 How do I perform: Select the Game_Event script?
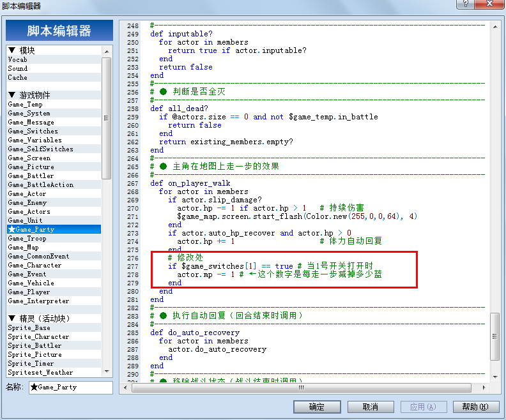54,274
